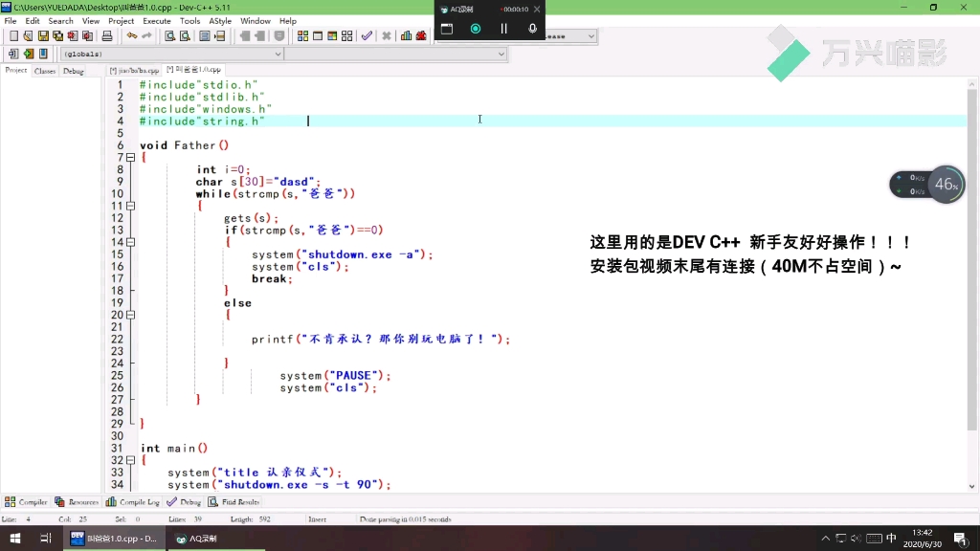The width and height of the screenshot is (980, 551).
Task: Save all files with the Save All icon
Action: (x=58, y=36)
